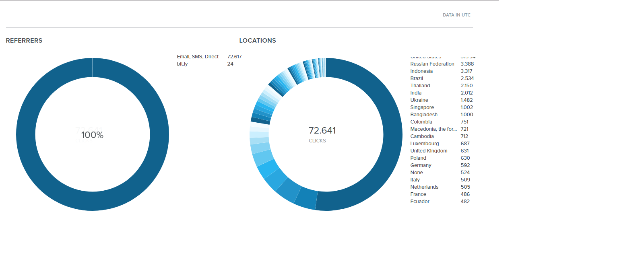Choose Germany in the locations list
644x280 pixels.
[421, 165]
